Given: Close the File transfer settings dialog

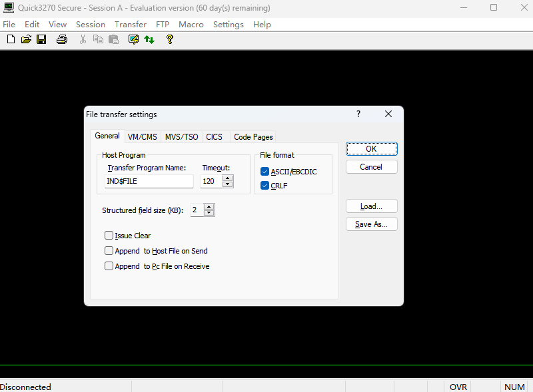Looking at the screenshot, I should pyautogui.click(x=388, y=114).
